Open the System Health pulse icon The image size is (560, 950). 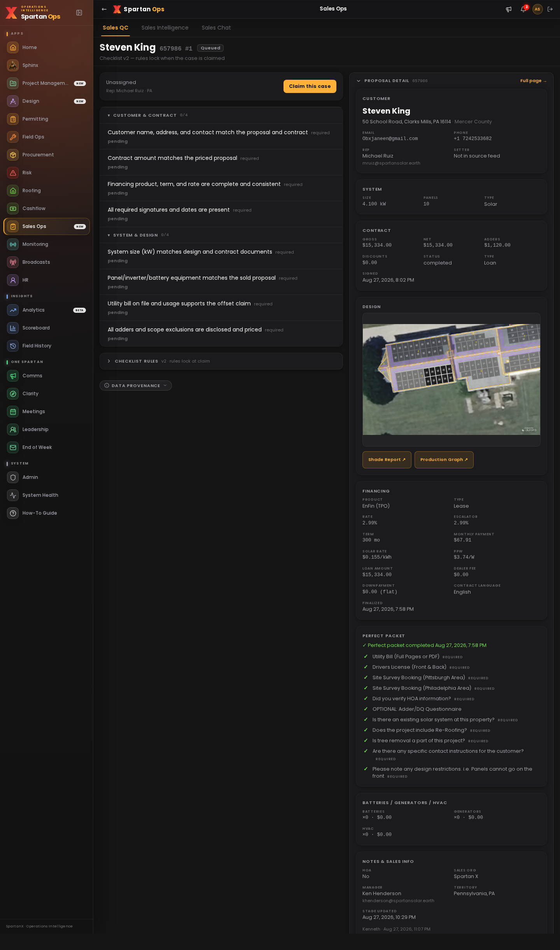coord(13,495)
